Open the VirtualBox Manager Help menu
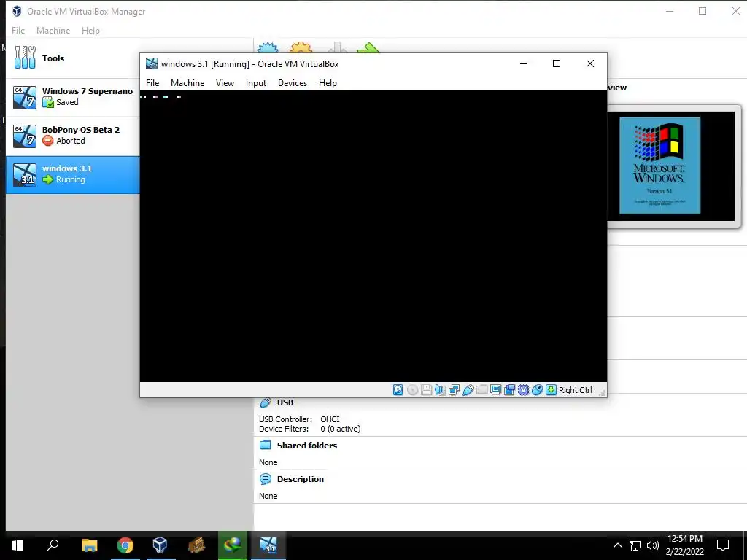This screenshot has width=747, height=560. tap(90, 31)
